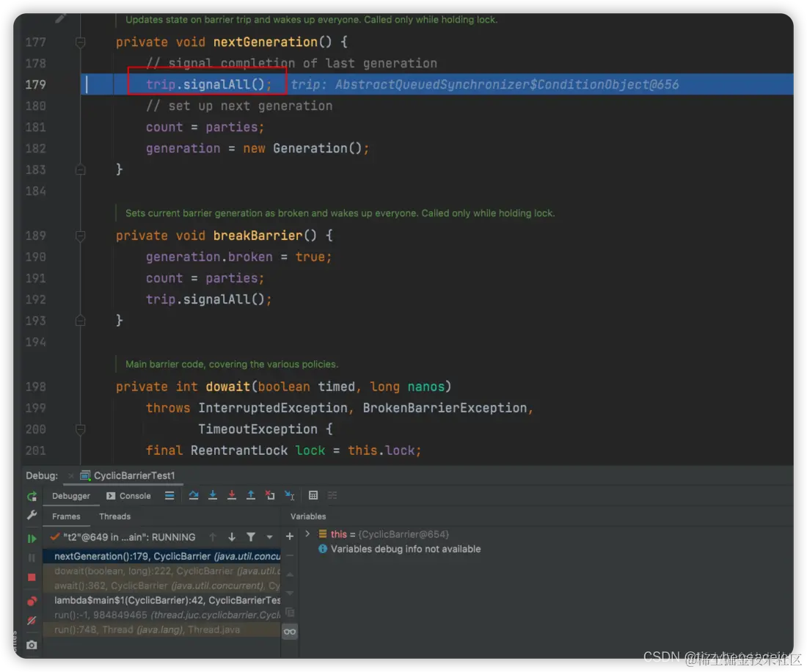This screenshot has width=807, height=672.
Task: Open the frames filter dropdown arrow
Action: coord(270,537)
